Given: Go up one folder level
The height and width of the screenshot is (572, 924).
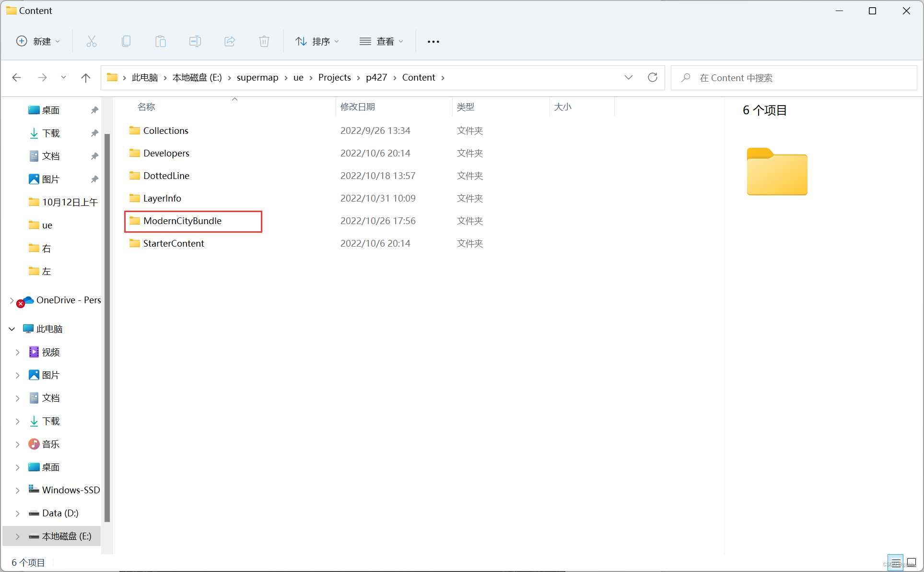Looking at the screenshot, I should [86, 77].
